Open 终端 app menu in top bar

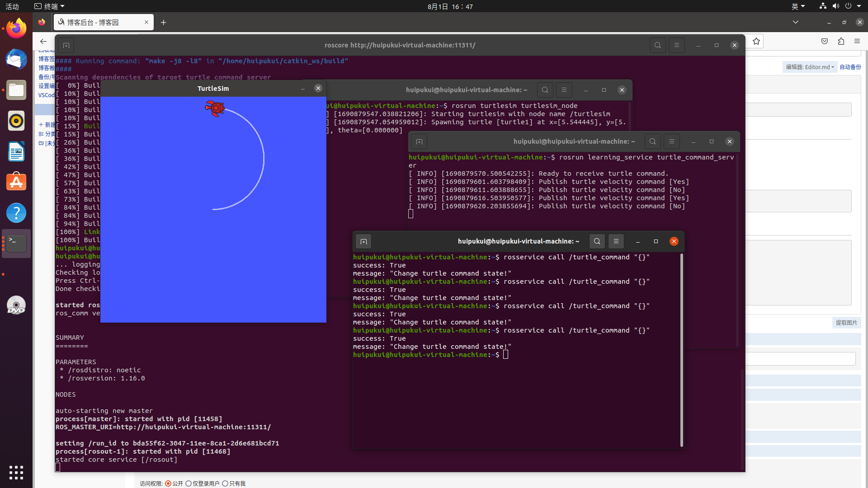(x=50, y=6)
